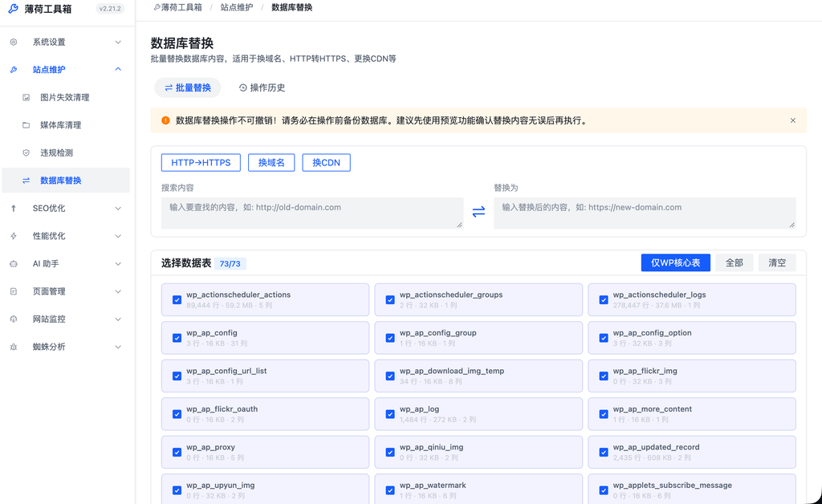Toggle wp_ap_updated_record checkbox

click(x=604, y=453)
